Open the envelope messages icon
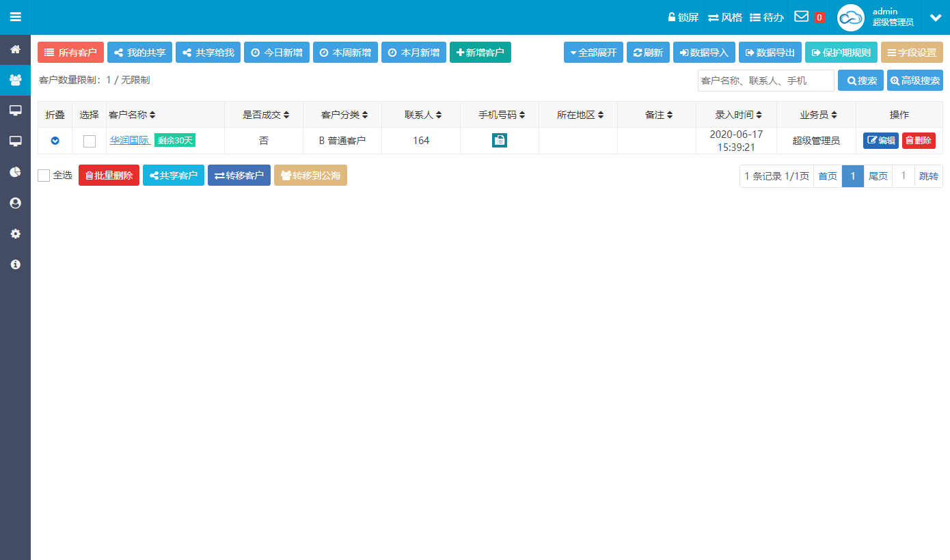The height and width of the screenshot is (560, 950). pyautogui.click(x=801, y=16)
